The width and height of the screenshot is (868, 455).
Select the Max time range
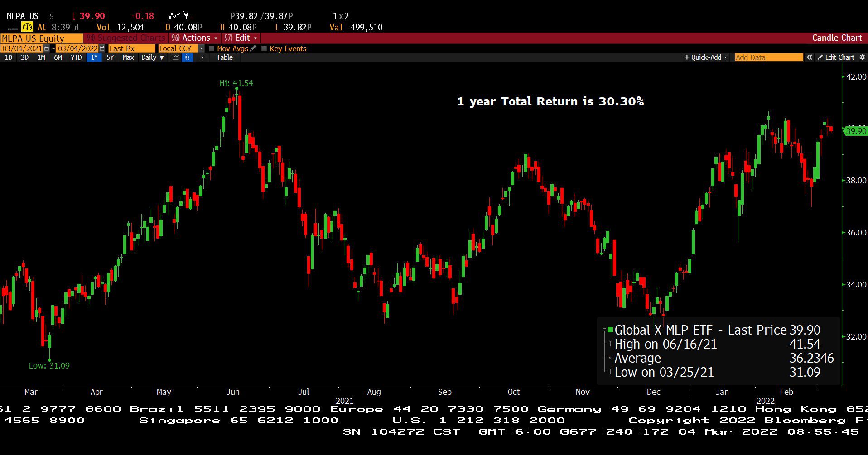pyautogui.click(x=128, y=57)
